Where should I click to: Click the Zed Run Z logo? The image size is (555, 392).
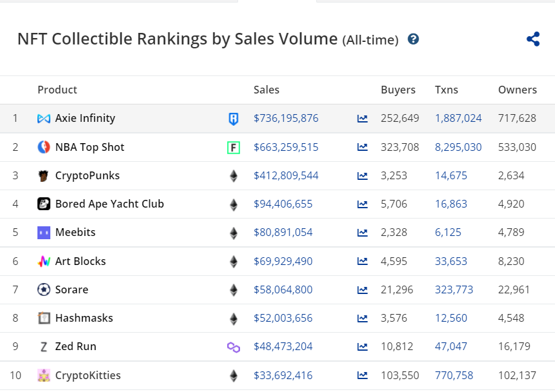[x=43, y=347]
